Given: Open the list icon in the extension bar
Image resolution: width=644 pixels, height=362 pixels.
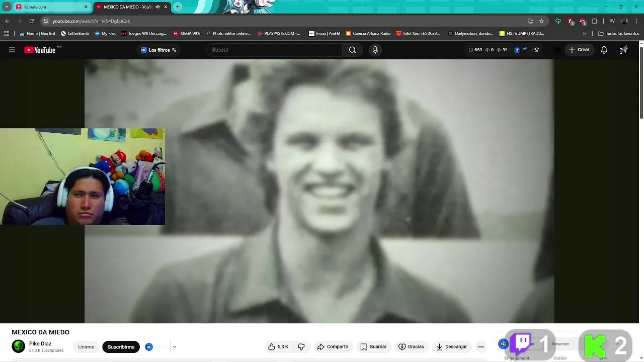Looking at the screenshot, I should pyautogui.click(x=525, y=50).
